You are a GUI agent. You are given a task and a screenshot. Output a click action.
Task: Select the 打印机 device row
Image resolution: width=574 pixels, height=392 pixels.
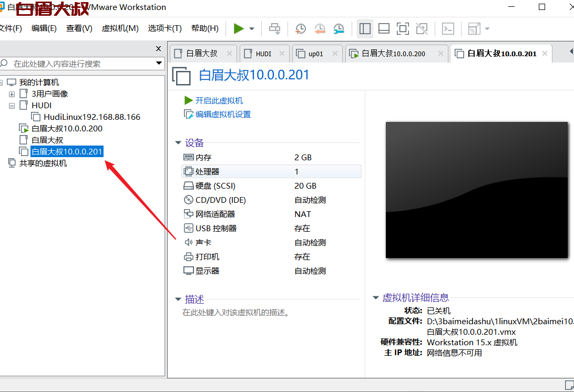[271, 256]
